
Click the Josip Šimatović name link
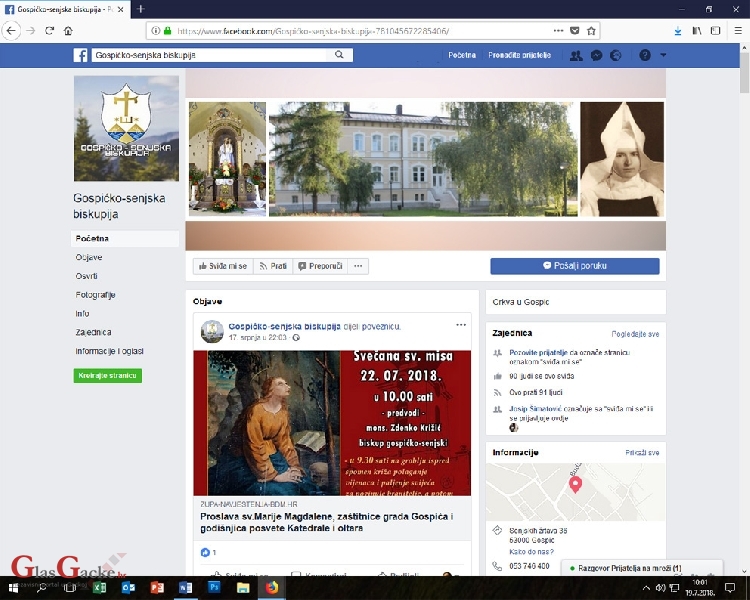[x=535, y=409]
